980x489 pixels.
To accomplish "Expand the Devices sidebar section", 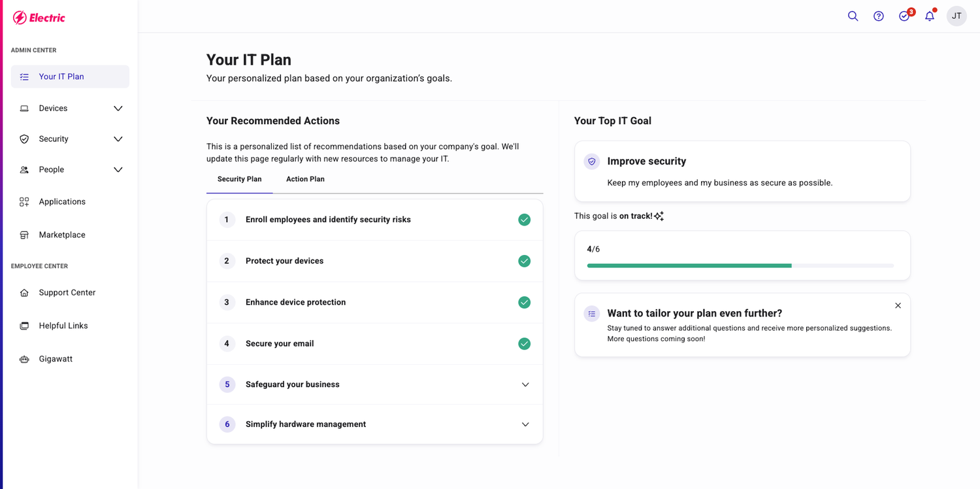I will point(118,108).
